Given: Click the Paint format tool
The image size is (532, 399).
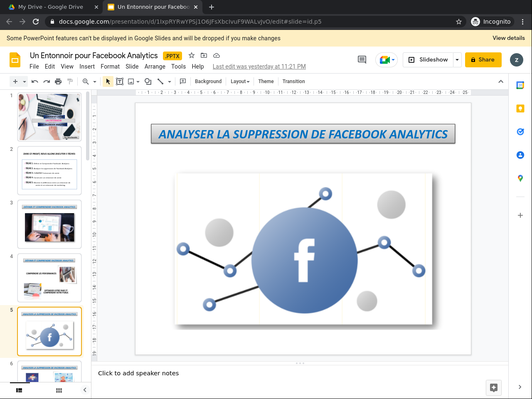Looking at the screenshot, I should (x=70, y=81).
